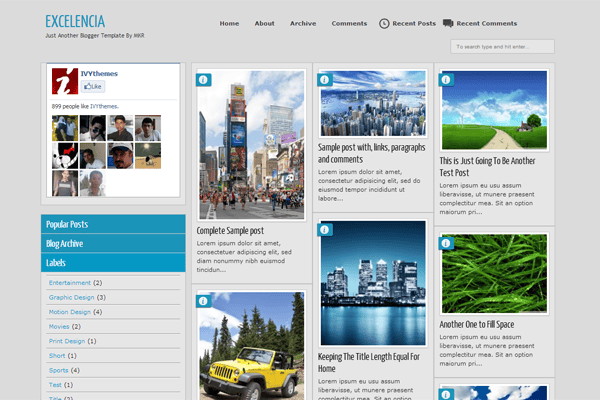Open 'Another One to Fill Space' post title
Image resolution: width=600 pixels, height=400 pixels.
click(x=477, y=325)
